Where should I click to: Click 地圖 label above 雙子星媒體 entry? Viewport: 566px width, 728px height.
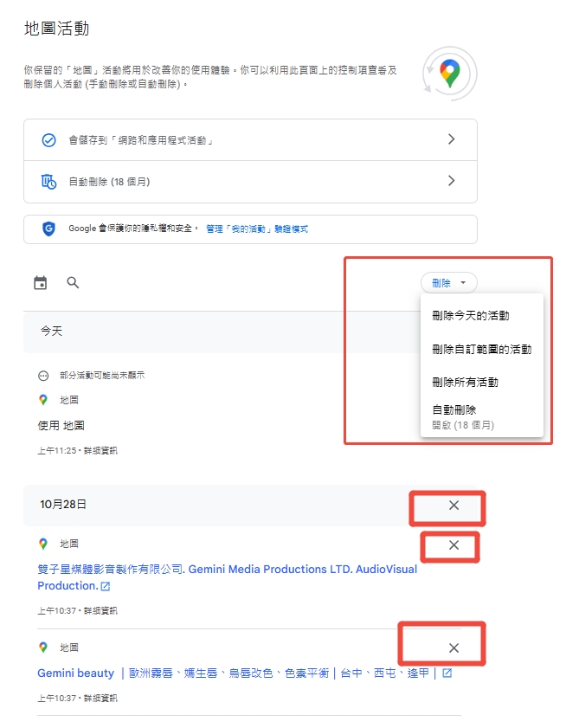click(69, 544)
